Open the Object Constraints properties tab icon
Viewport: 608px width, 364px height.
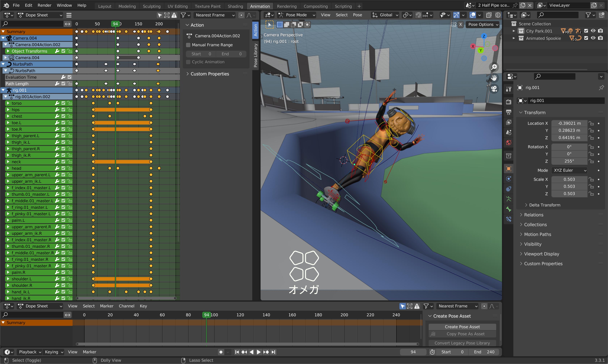[508, 189]
